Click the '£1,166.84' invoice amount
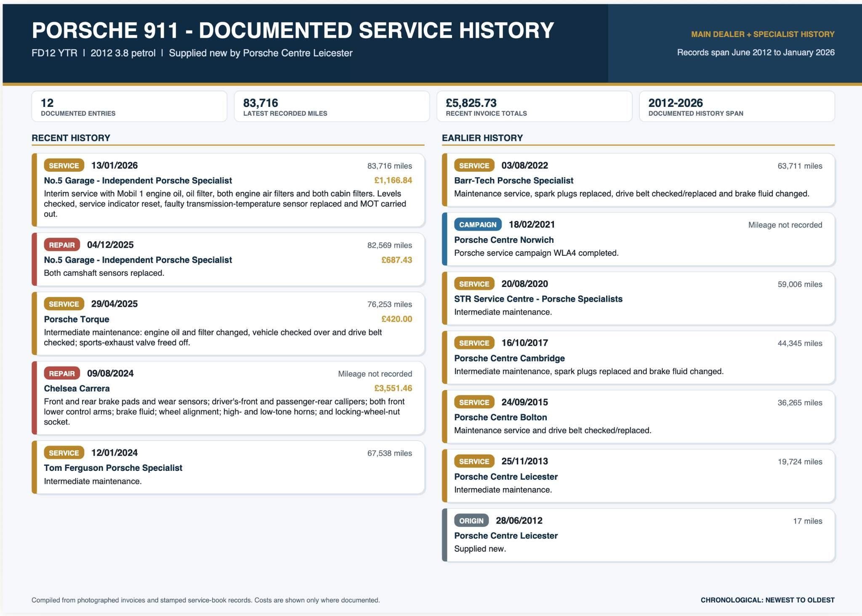862x616 pixels. (x=393, y=181)
